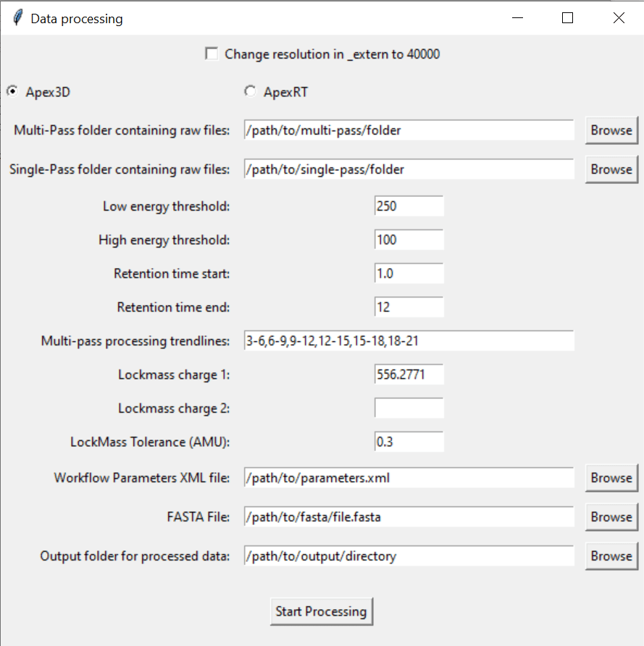Click the Retention time end field
This screenshot has width=644, height=646.
pos(409,307)
